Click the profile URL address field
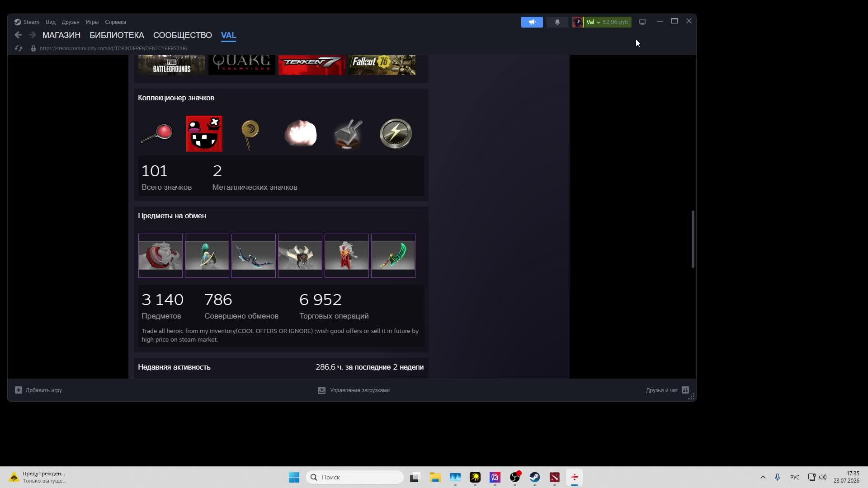This screenshot has width=868, height=488. point(113,48)
